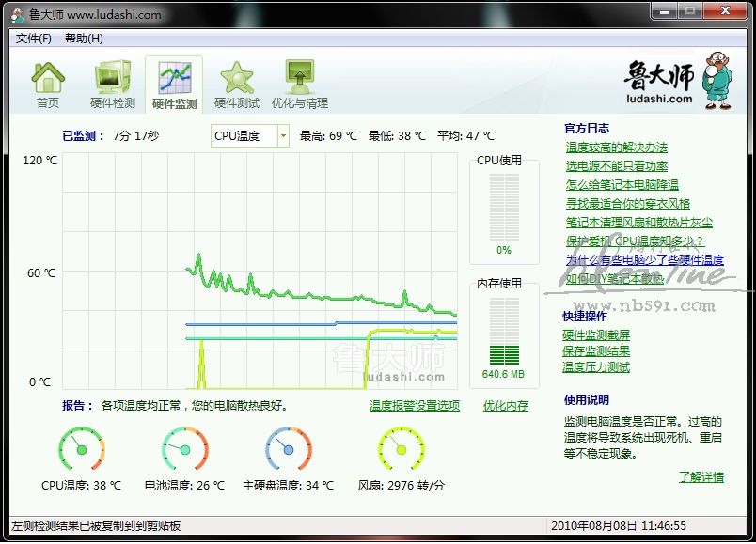Click the status bar date 2010年08月08日
The height and width of the screenshot is (544, 756).
594,526
